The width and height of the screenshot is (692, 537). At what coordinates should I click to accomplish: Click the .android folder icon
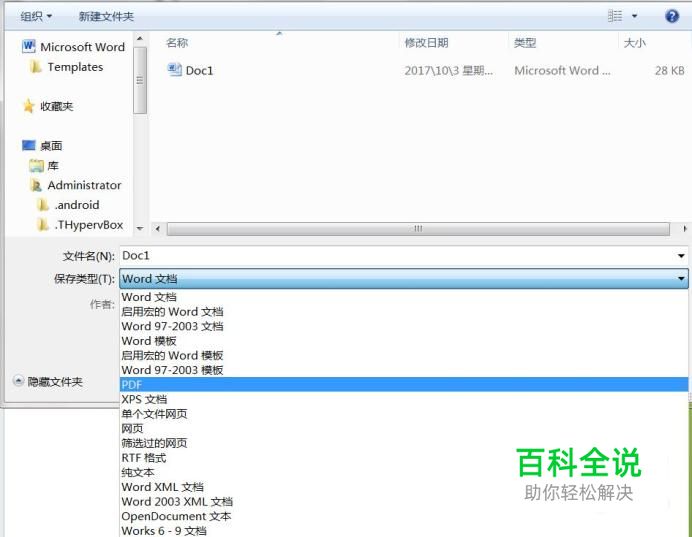click(43, 205)
